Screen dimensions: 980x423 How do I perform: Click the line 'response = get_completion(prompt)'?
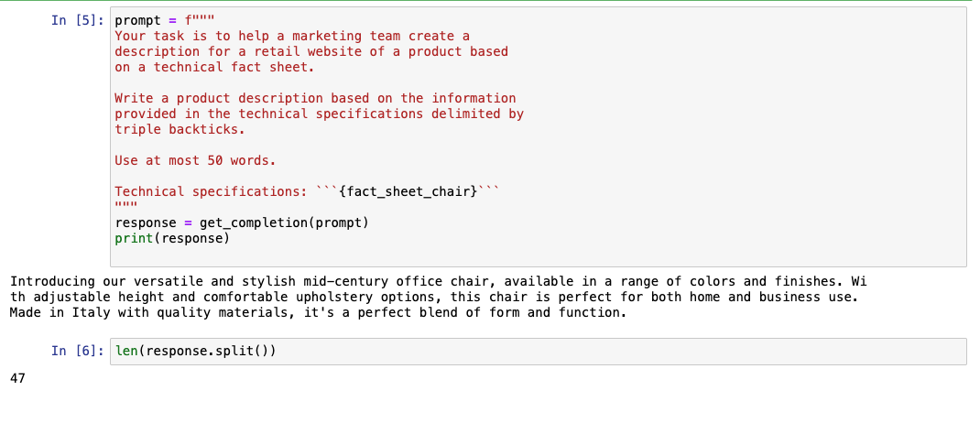[x=242, y=222]
